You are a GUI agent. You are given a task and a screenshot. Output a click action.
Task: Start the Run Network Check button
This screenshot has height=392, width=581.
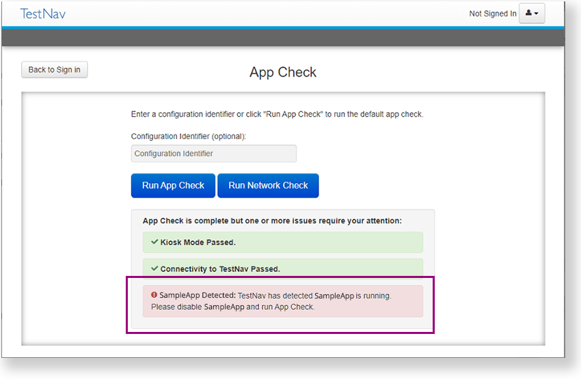click(268, 185)
